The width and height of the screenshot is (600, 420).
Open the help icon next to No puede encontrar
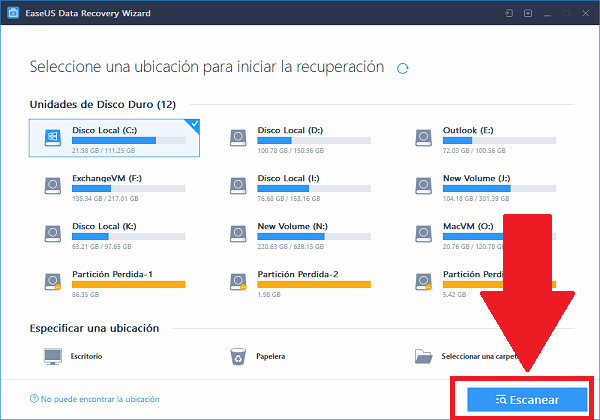34,399
